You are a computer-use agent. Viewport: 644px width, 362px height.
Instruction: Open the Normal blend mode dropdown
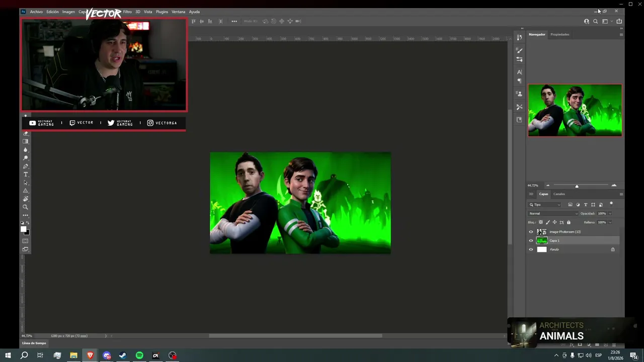(553, 214)
